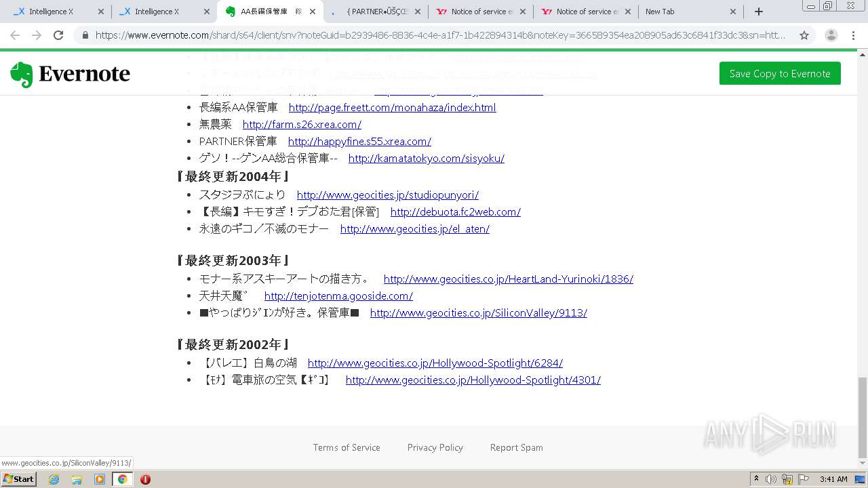Click the network tray icon
The height and width of the screenshot is (488, 868).
coord(787,479)
